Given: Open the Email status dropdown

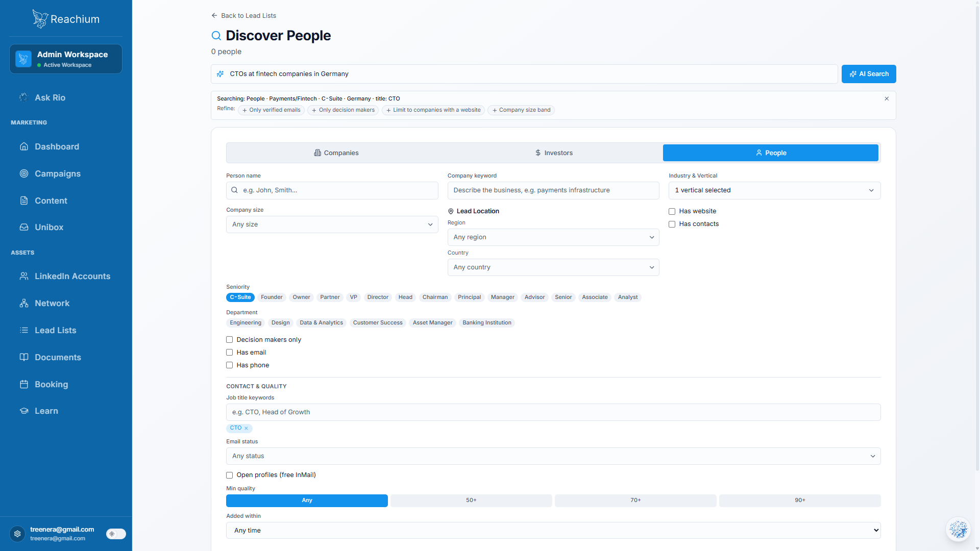Looking at the screenshot, I should (x=553, y=456).
